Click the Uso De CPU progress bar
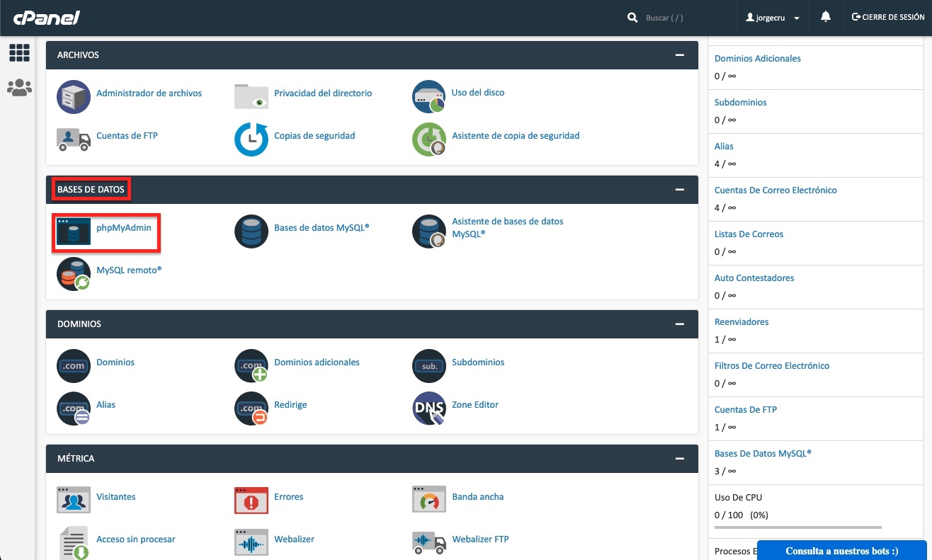Screen dimensions: 932x560 [797, 527]
